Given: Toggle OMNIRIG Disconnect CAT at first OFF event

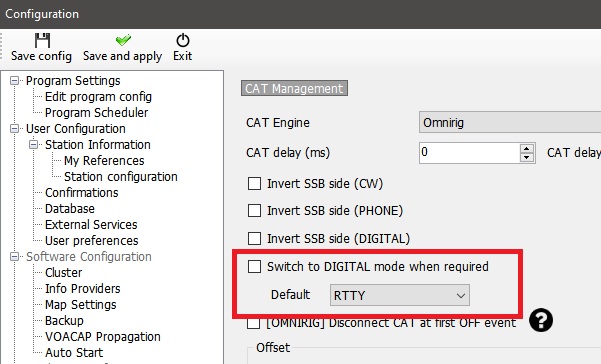Looking at the screenshot, I should click(253, 324).
